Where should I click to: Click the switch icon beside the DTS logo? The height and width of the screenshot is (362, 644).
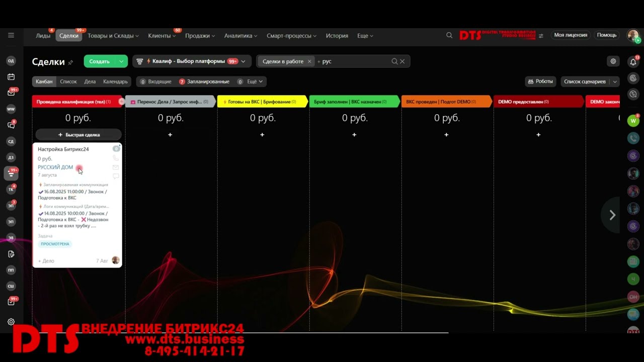coord(541,36)
